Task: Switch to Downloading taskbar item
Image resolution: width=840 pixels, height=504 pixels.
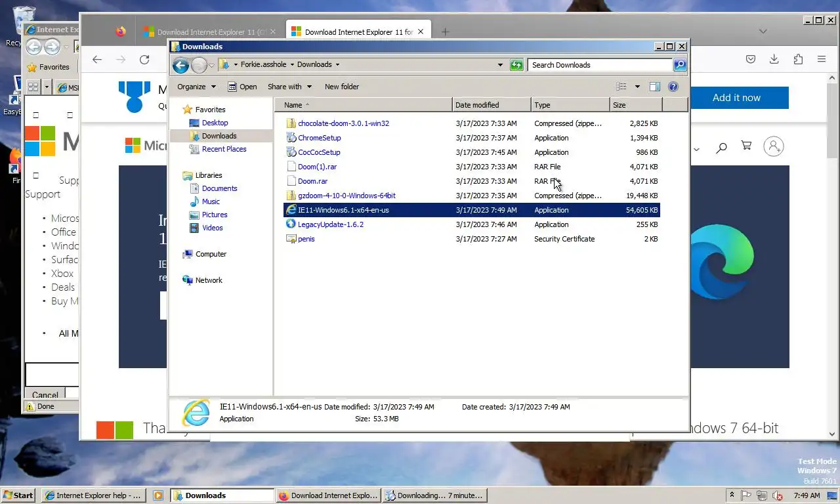Action: [x=435, y=495]
